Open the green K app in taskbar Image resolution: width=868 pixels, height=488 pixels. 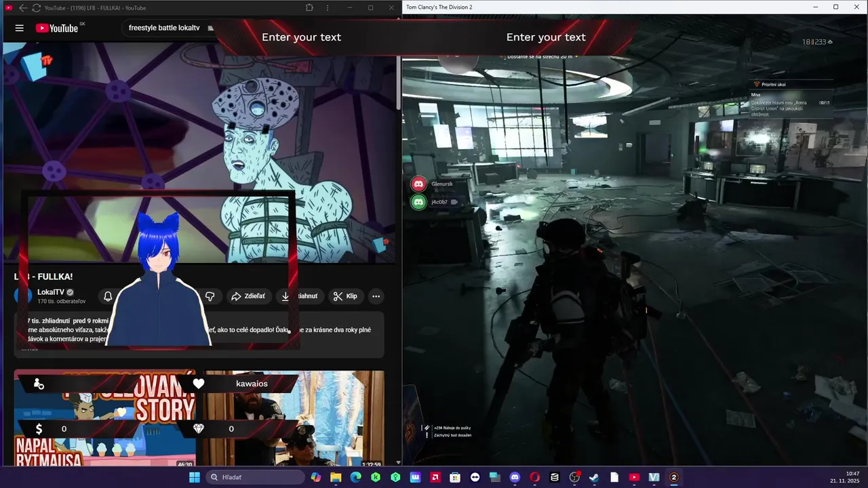click(376, 477)
